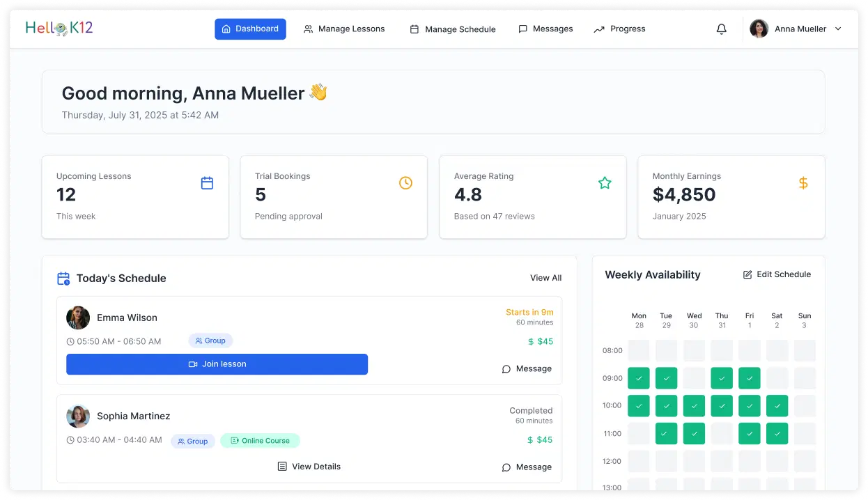Go to the Dashboard tab
Viewport: 868px width, 500px height.
(x=250, y=29)
